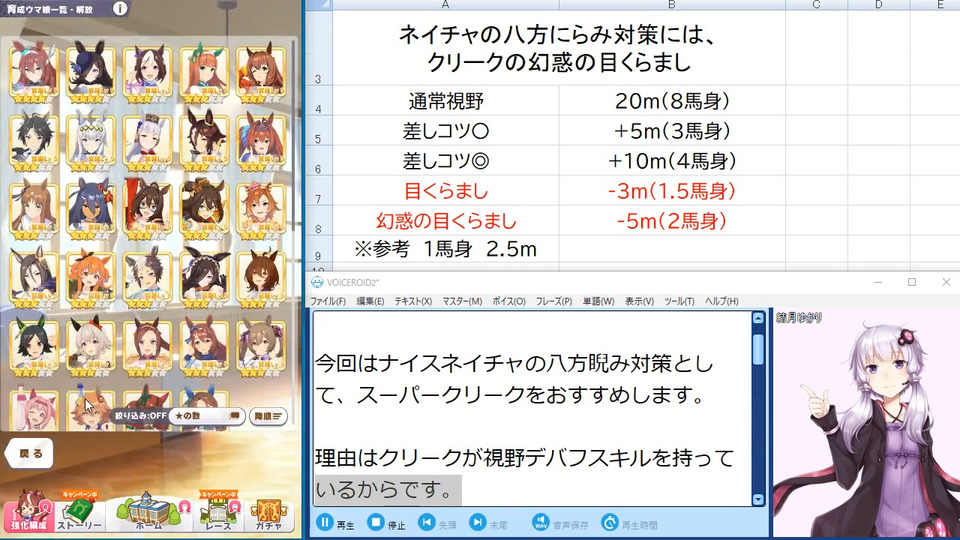Select spreadsheet column C header

[x=817, y=4]
